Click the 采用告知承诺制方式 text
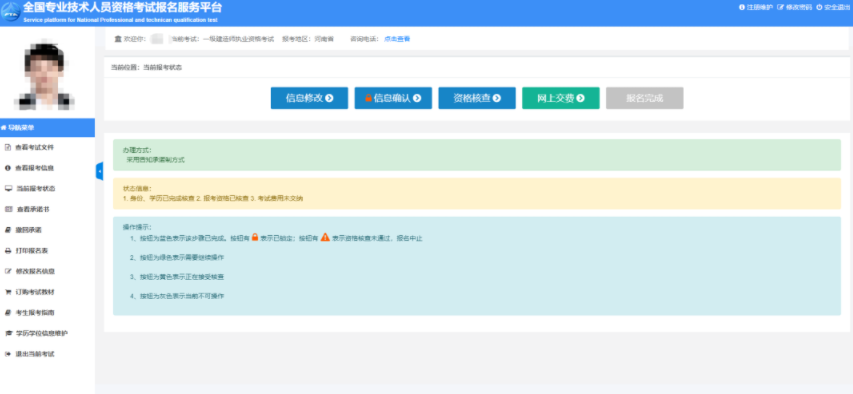853x394 pixels. [156, 160]
